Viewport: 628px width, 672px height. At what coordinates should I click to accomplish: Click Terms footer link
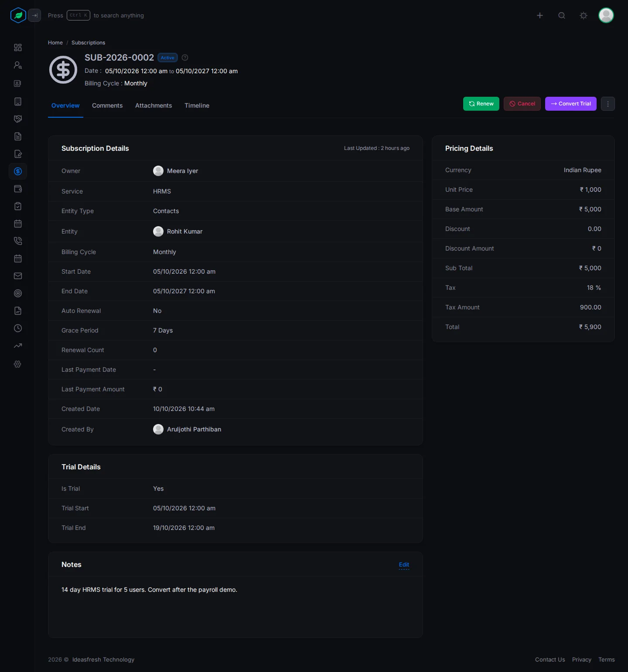(x=607, y=659)
